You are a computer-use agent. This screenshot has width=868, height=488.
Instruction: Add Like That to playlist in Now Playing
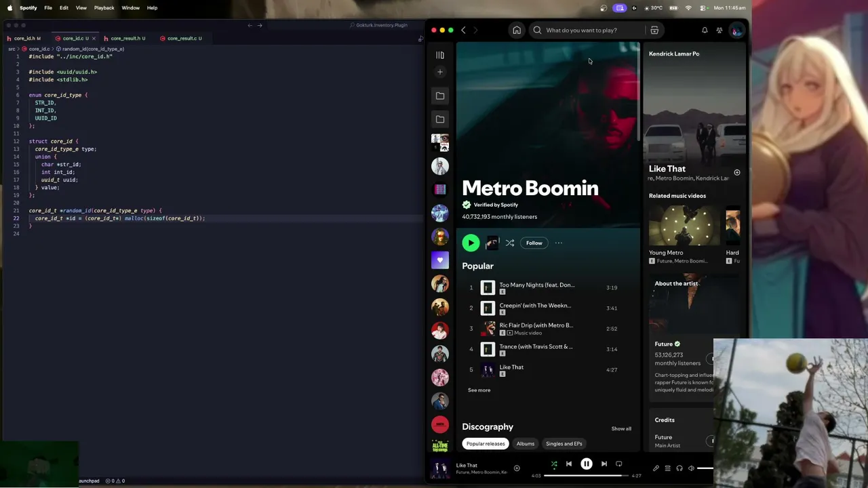click(x=737, y=173)
